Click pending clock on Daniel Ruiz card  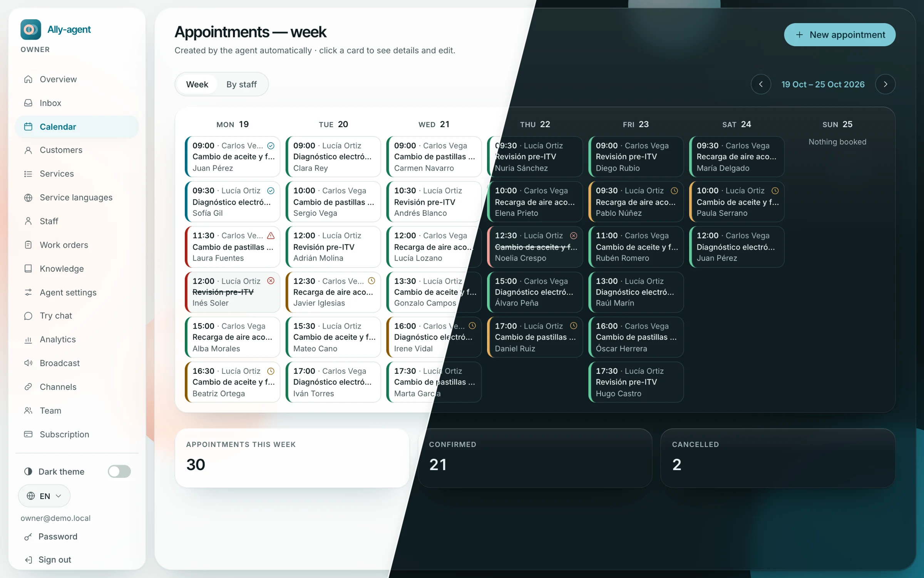tap(574, 326)
